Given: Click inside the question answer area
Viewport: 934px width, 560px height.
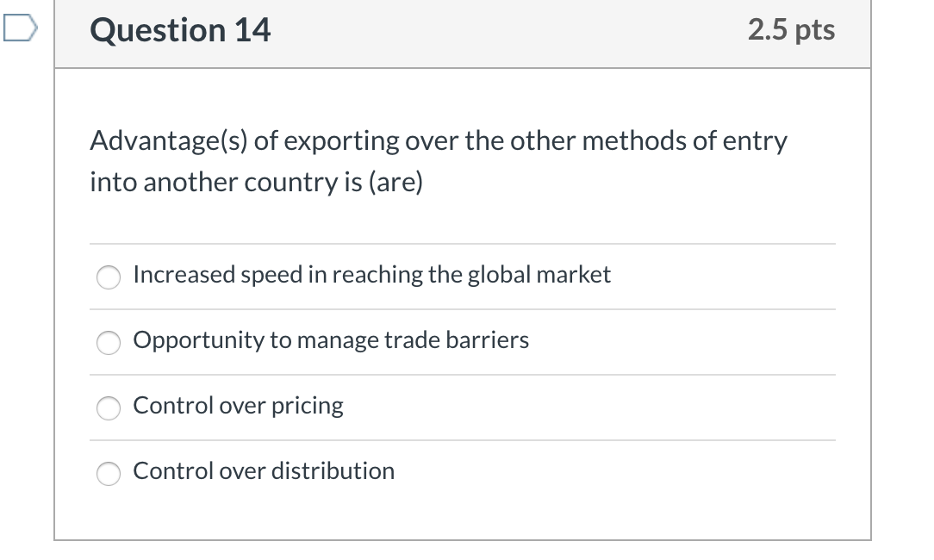Looking at the screenshot, I should pos(465,302).
